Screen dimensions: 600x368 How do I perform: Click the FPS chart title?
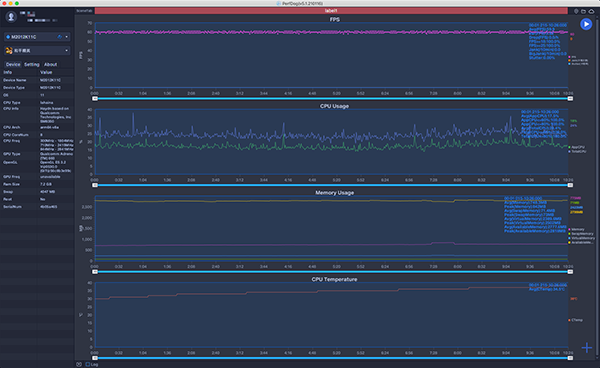(x=334, y=19)
